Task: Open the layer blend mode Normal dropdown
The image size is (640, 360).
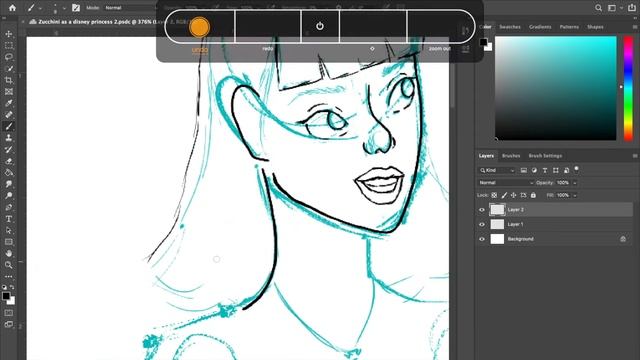Action: tap(506, 183)
